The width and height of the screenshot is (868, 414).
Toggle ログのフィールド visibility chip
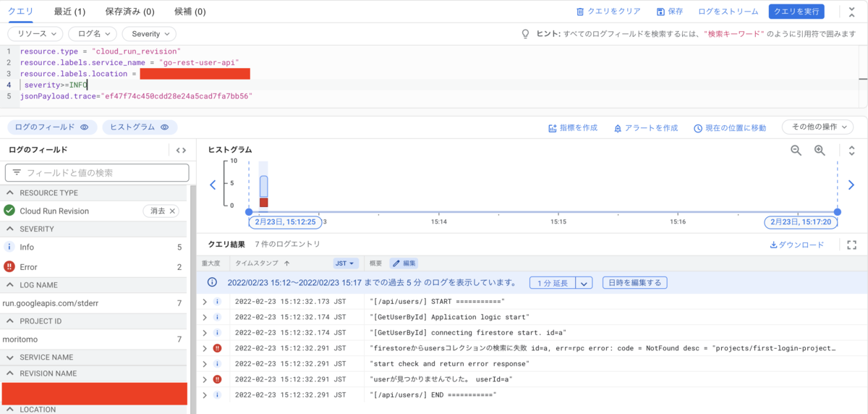(x=52, y=127)
